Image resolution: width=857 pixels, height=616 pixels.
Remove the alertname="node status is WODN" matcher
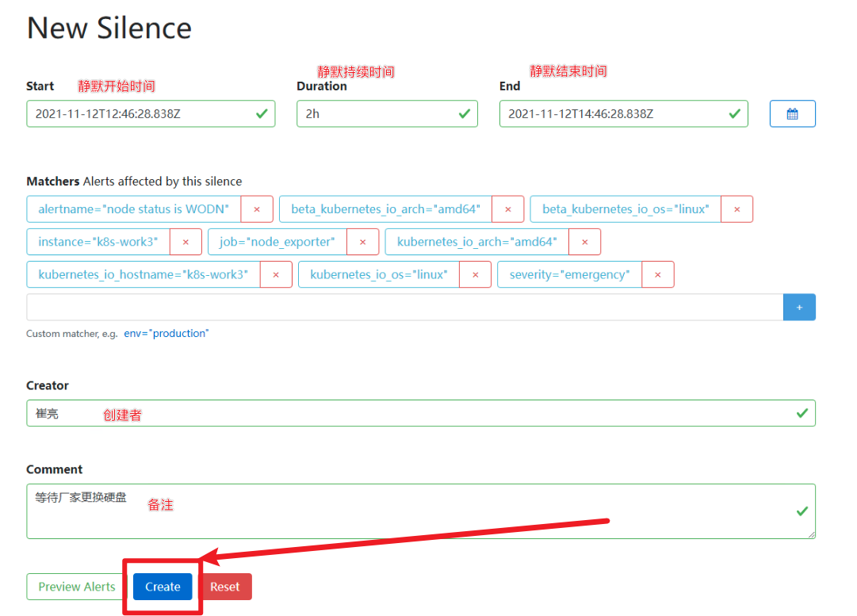click(256, 209)
